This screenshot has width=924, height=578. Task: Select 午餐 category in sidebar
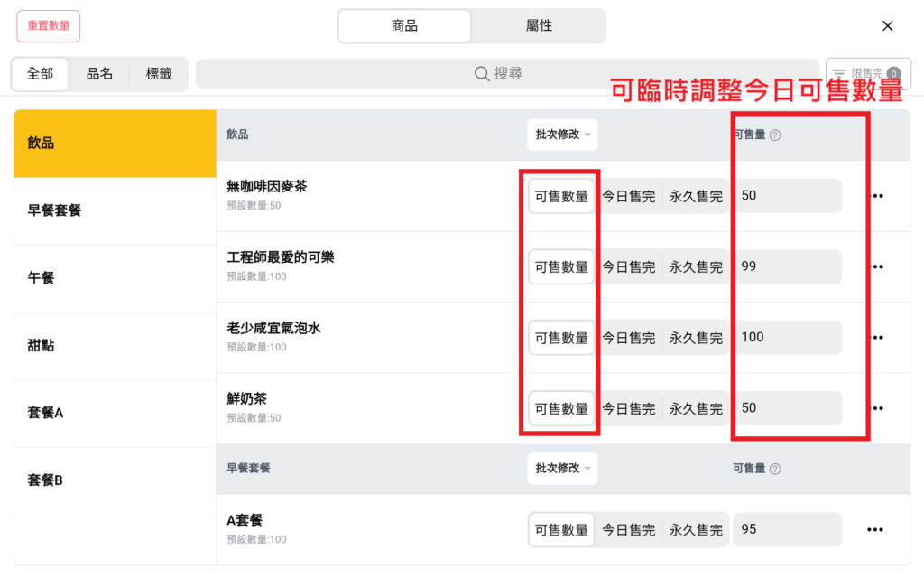(115, 278)
